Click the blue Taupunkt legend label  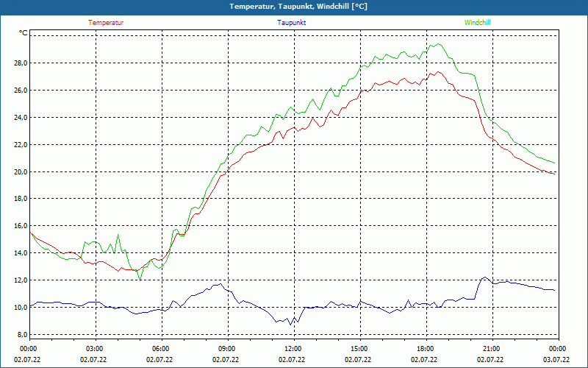(291, 23)
